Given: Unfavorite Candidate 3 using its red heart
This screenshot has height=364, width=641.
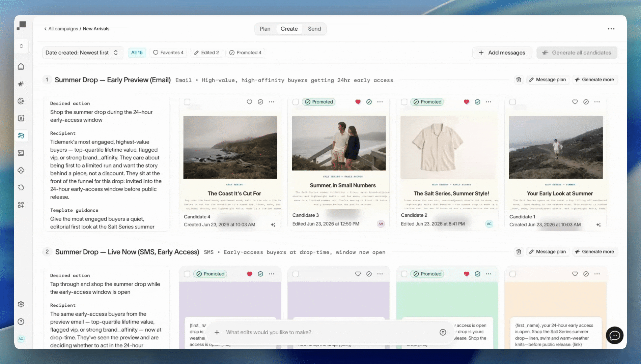Looking at the screenshot, I should 358,102.
